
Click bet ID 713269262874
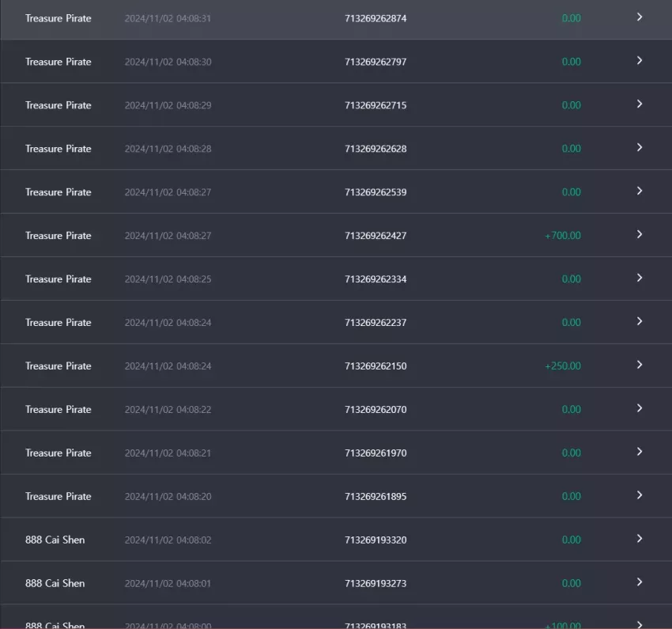tap(376, 18)
